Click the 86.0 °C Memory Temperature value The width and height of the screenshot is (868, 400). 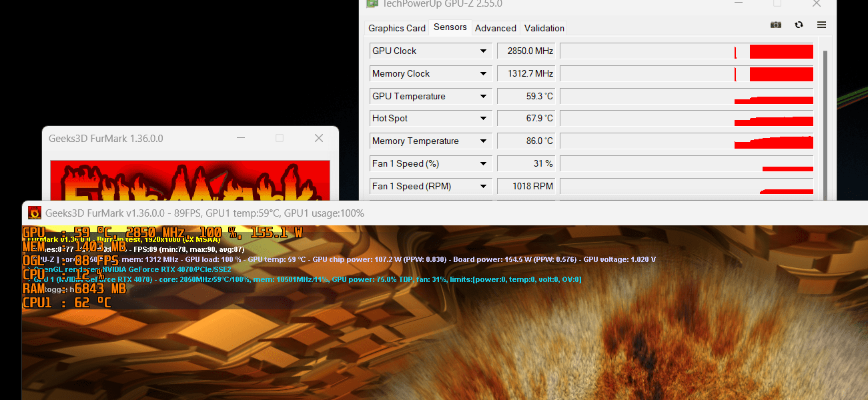(x=527, y=141)
